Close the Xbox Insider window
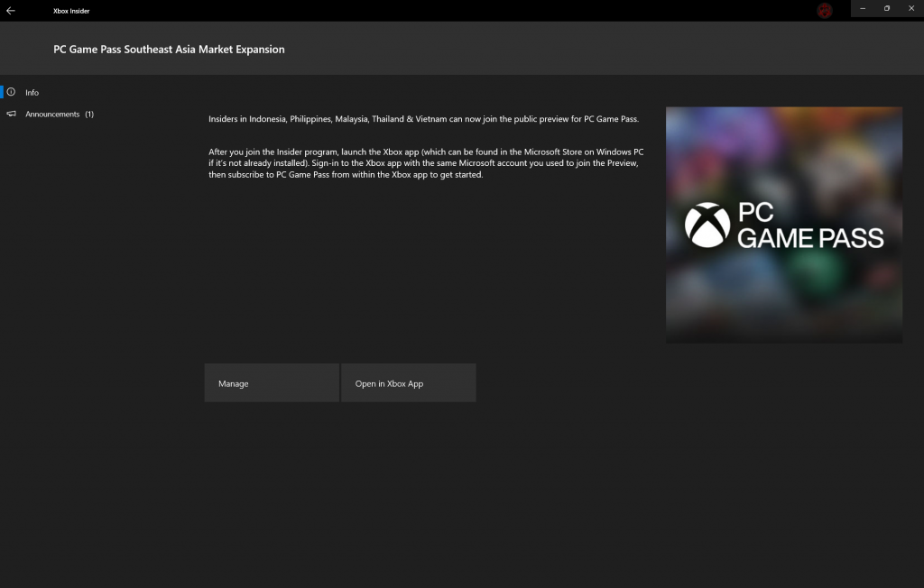 (911, 9)
